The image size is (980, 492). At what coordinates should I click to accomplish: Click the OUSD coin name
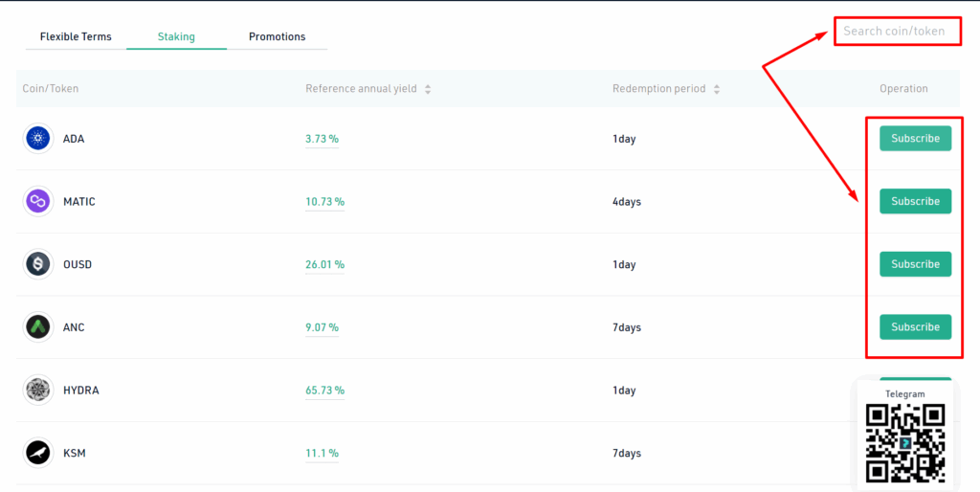point(78,264)
